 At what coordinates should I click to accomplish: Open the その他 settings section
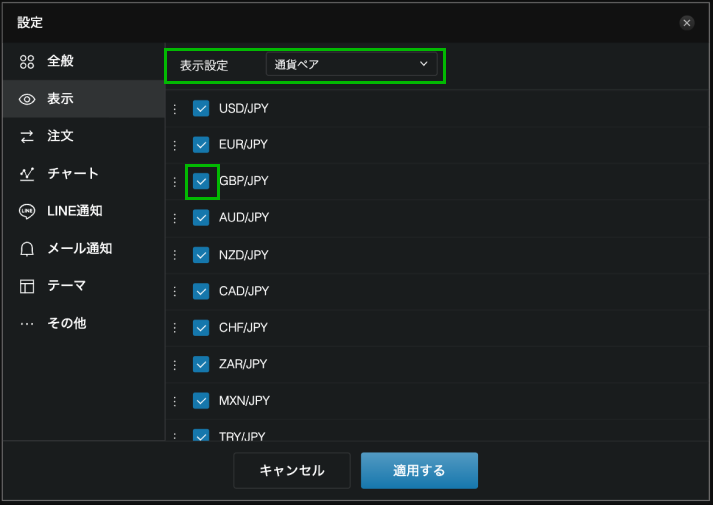point(66,324)
